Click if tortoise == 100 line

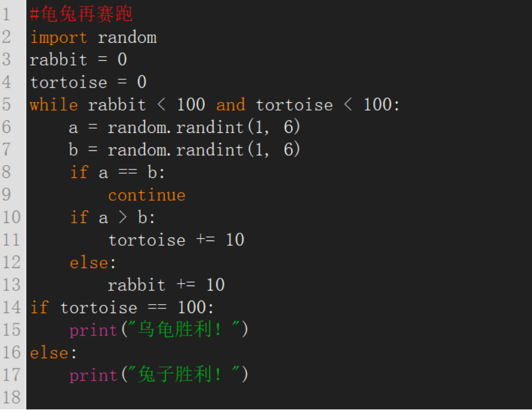tap(122, 307)
